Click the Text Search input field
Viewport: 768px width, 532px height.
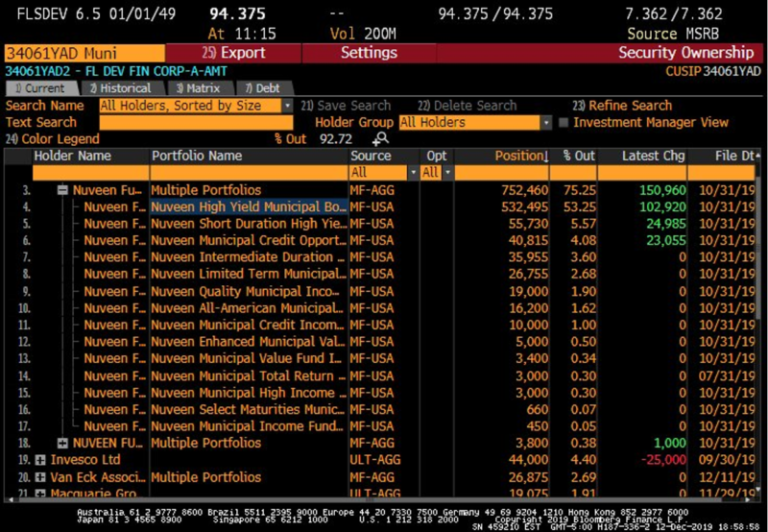pyautogui.click(x=196, y=123)
